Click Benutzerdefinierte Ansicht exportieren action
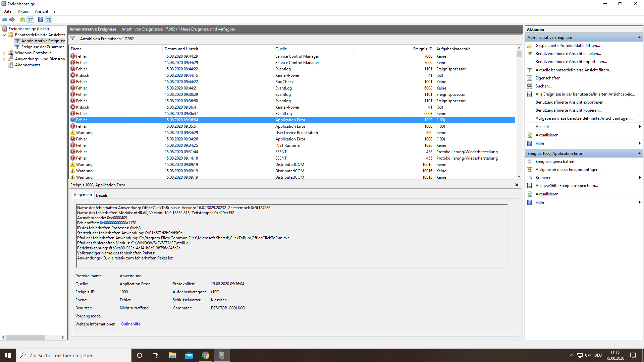The image size is (644, 362). click(x=571, y=102)
